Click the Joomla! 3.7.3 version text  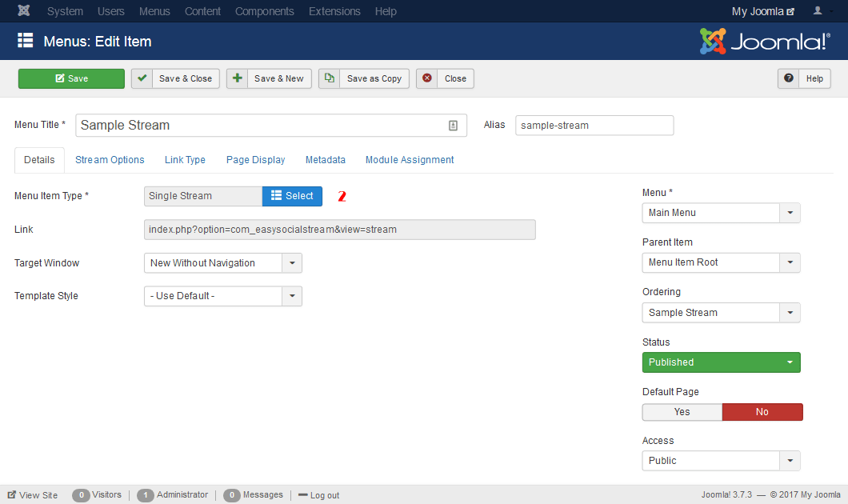tap(726, 495)
